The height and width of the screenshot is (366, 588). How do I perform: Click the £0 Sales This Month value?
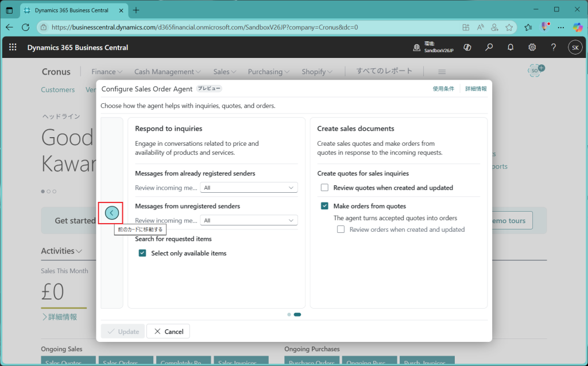pos(52,291)
